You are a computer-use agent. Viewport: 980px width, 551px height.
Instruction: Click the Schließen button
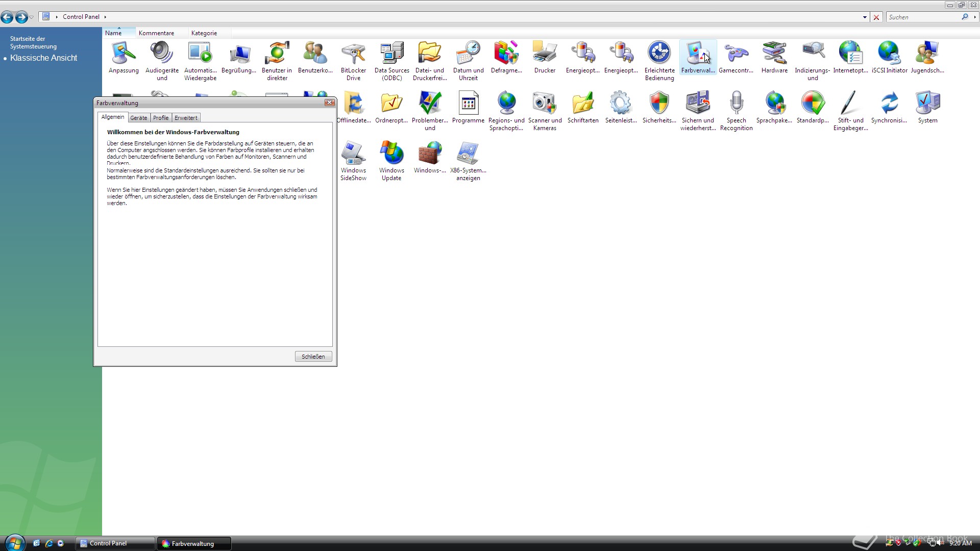(313, 357)
